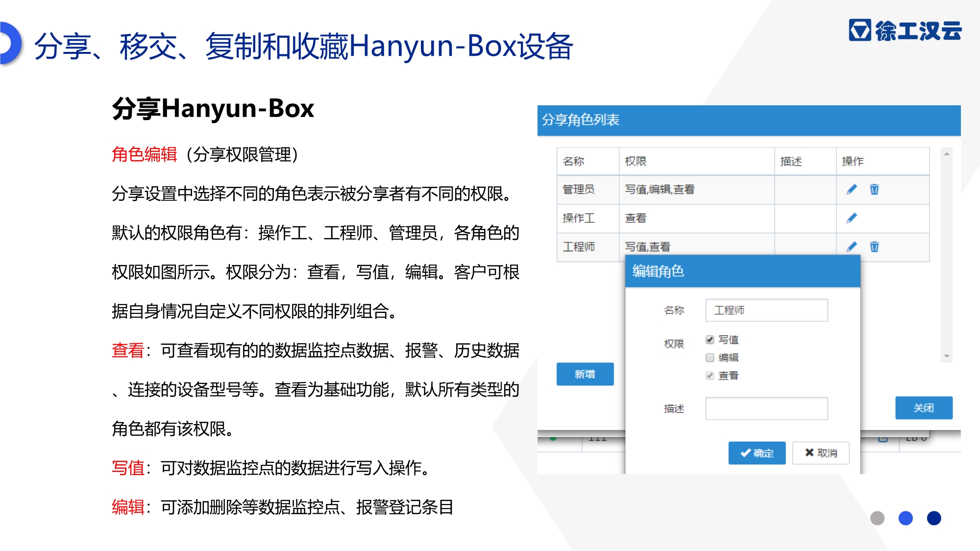Click the 关闭 button

pyautogui.click(x=924, y=408)
